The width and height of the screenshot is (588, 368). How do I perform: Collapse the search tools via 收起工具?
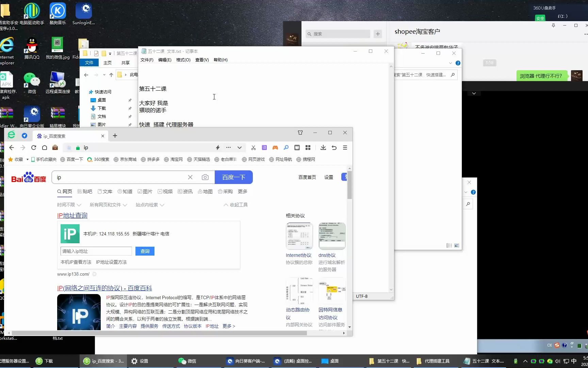click(235, 205)
